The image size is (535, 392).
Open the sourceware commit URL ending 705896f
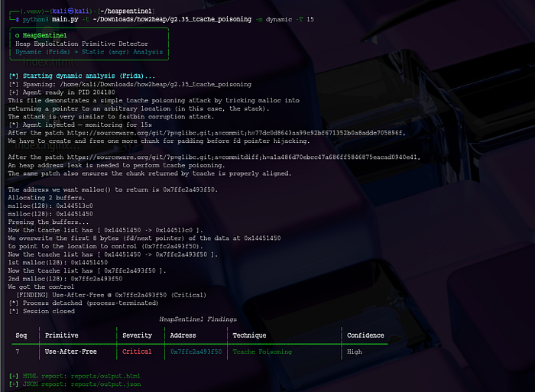[235, 133]
